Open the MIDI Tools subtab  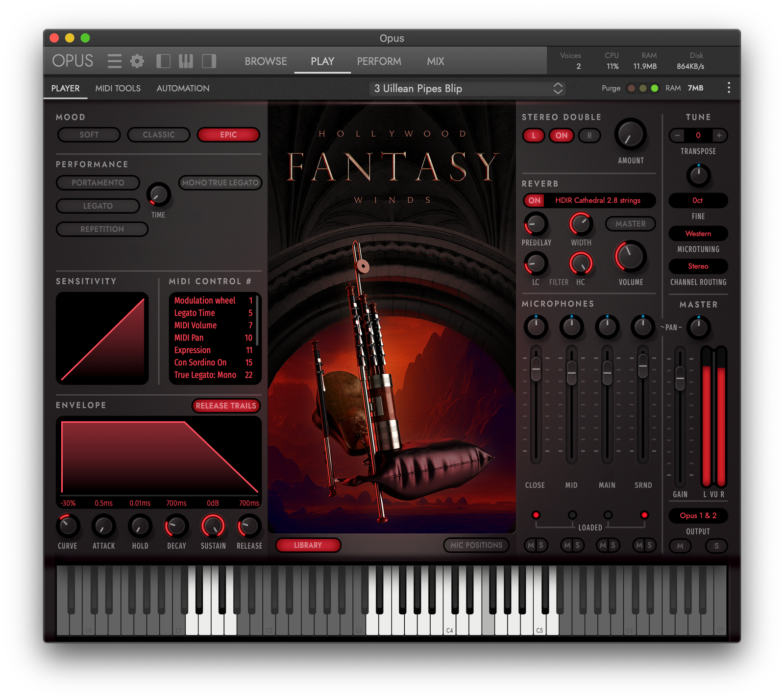[118, 88]
